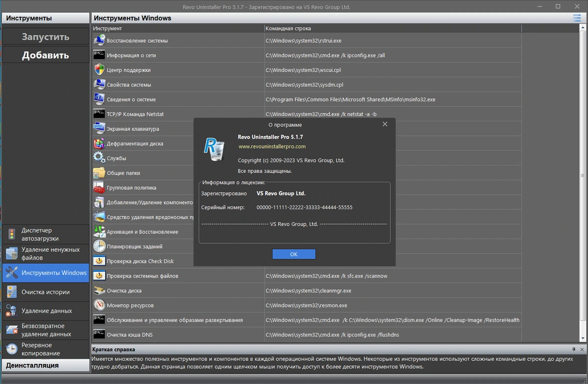The image size is (588, 384).
Task: Select Очистка истории sidebar item
Action: [x=46, y=292]
